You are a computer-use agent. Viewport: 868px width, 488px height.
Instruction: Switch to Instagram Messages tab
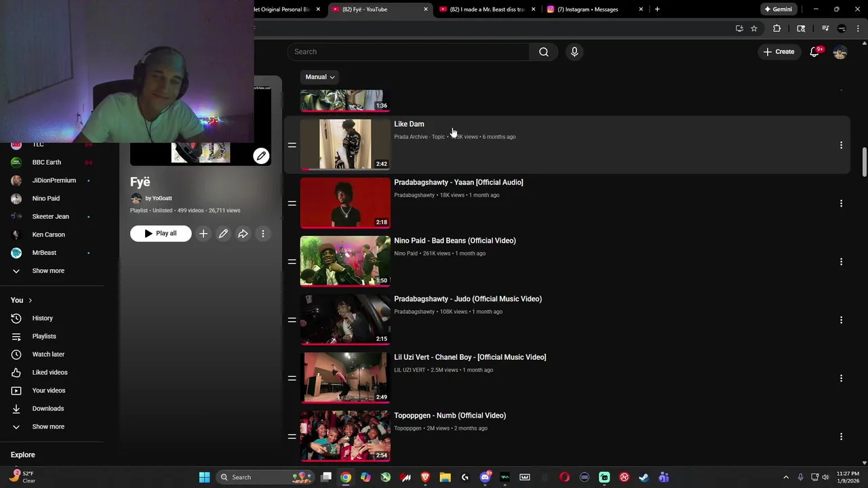pyautogui.click(x=594, y=9)
